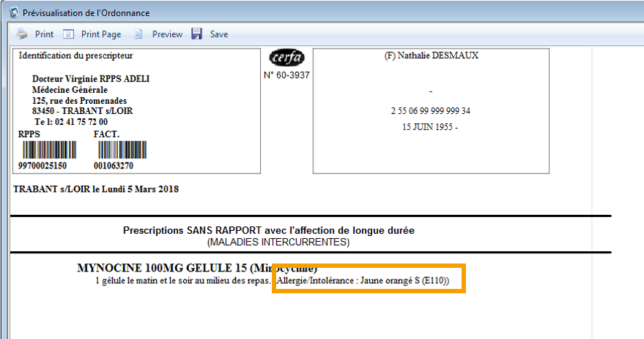Click the printer icon in the toolbar

pos(23,34)
